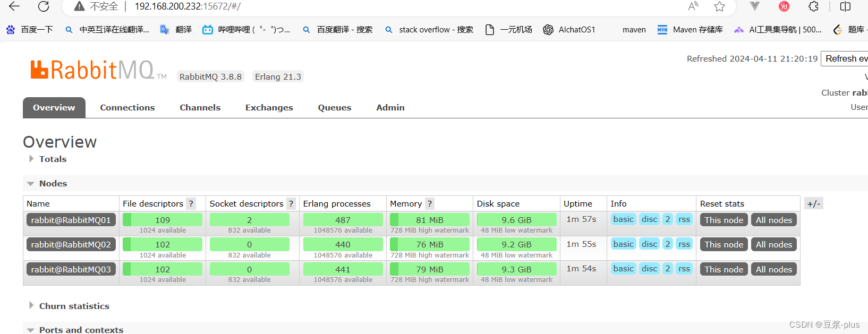Click the not-secure warning triangle icon

79,6
